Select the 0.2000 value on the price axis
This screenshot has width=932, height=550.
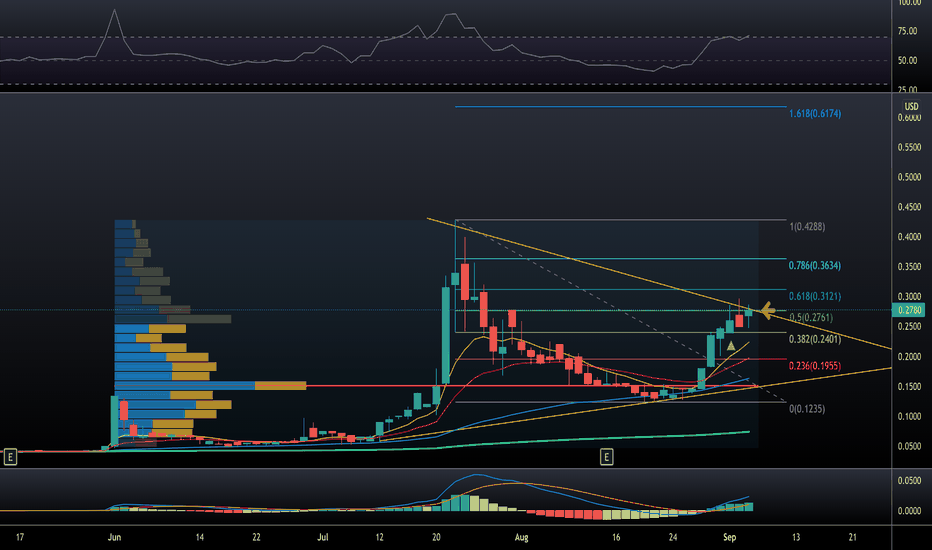909,357
